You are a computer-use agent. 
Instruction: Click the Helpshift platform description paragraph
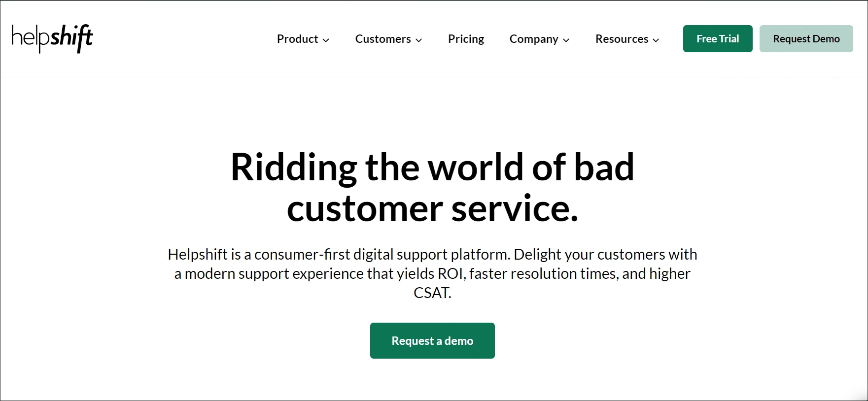(432, 274)
